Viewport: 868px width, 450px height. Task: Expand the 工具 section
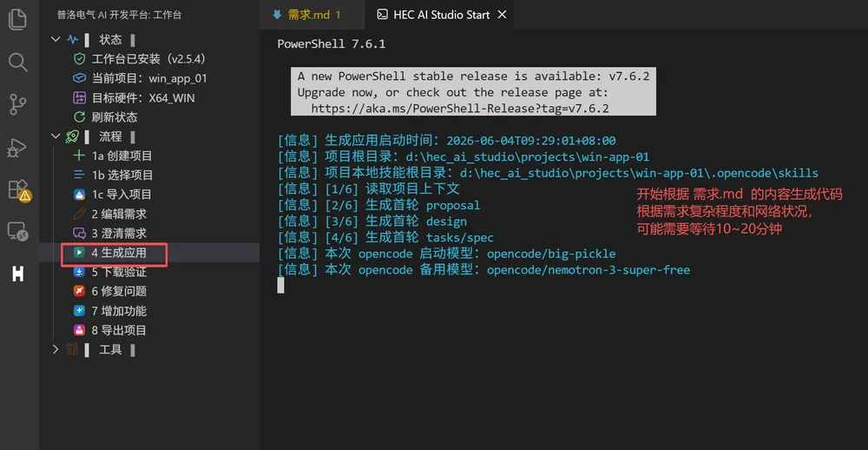click(x=55, y=350)
